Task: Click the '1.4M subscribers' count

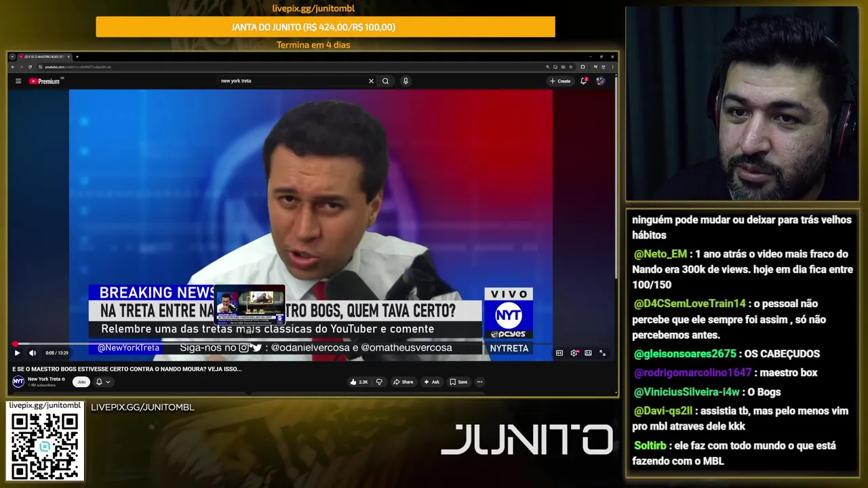Action: click(x=41, y=385)
